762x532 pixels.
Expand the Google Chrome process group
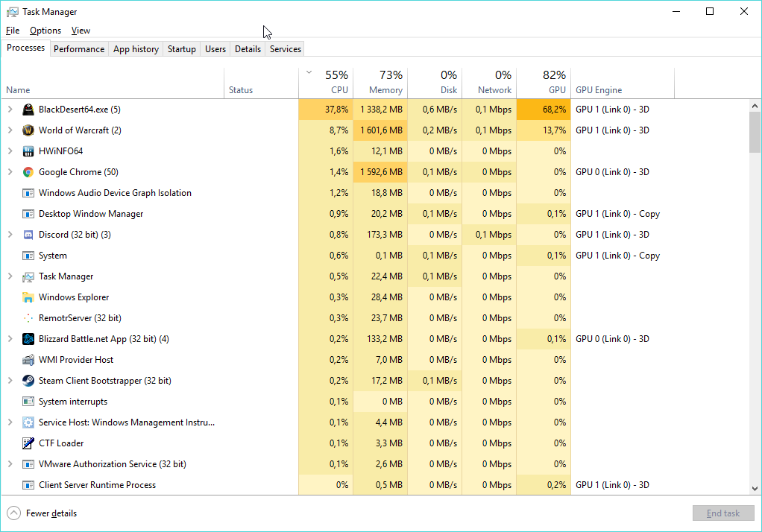(x=10, y=172)
